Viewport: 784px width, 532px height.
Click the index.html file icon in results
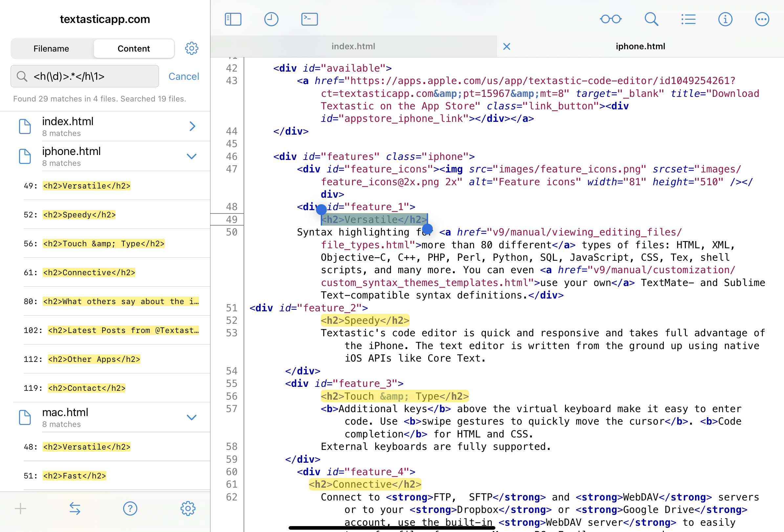(25, 126)
